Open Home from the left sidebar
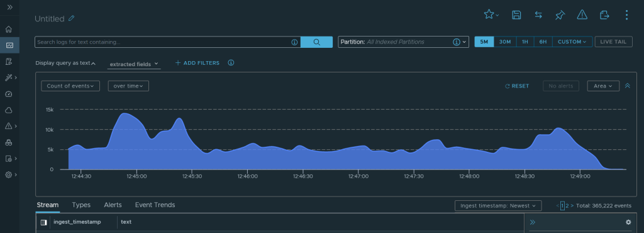The height and width of the screenshot is (233, 644). point(9,30)
